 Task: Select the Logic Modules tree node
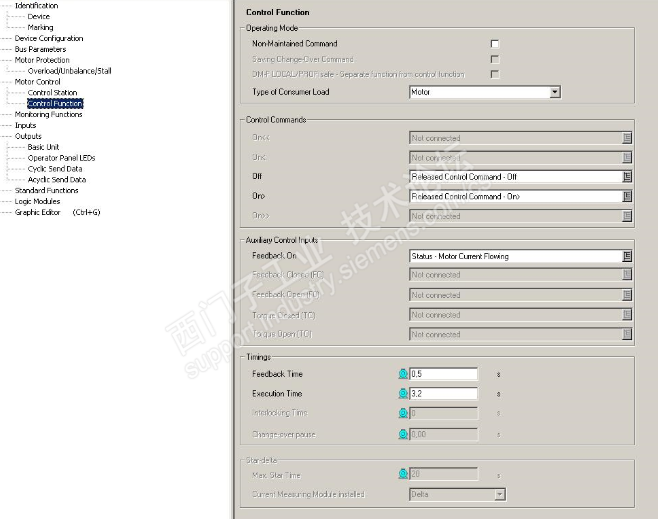click(37, 201)
